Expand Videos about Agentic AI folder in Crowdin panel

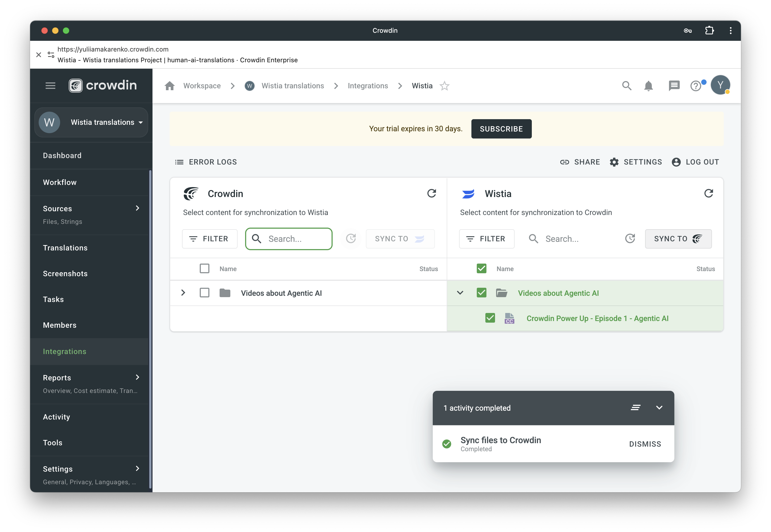[183, 293]
